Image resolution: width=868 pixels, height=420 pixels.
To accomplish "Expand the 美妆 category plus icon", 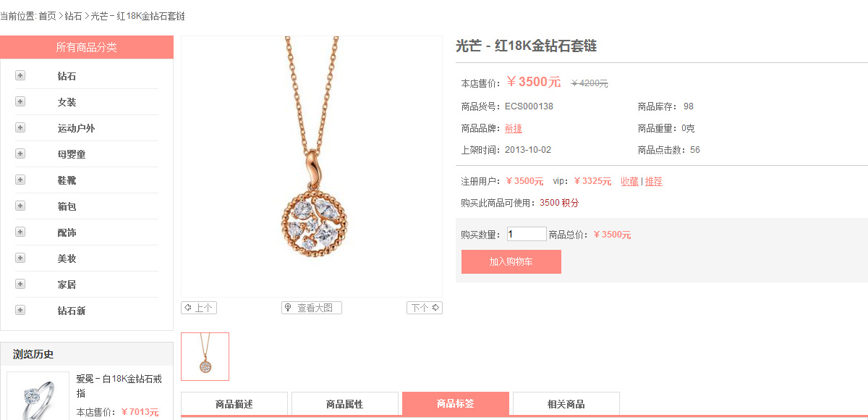I will tap(20, 258).
